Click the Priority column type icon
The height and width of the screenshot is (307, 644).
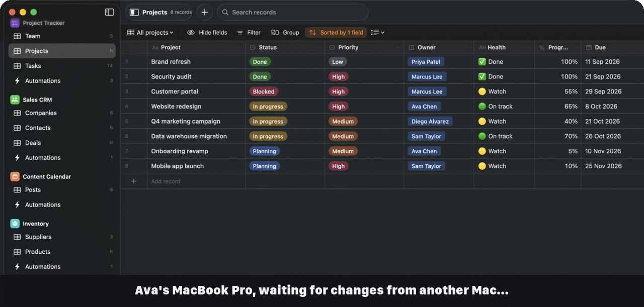click(x=332, y=47)
